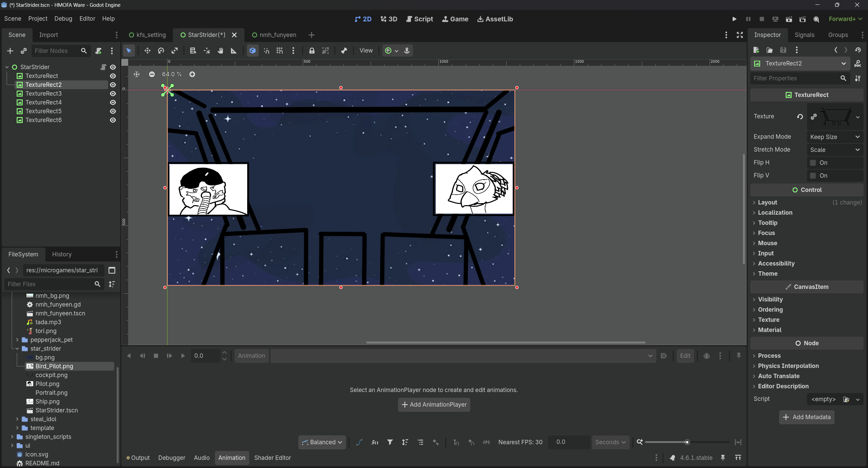
Task: Select the Rotate Mode tool
Action: (x=161, y=51)
